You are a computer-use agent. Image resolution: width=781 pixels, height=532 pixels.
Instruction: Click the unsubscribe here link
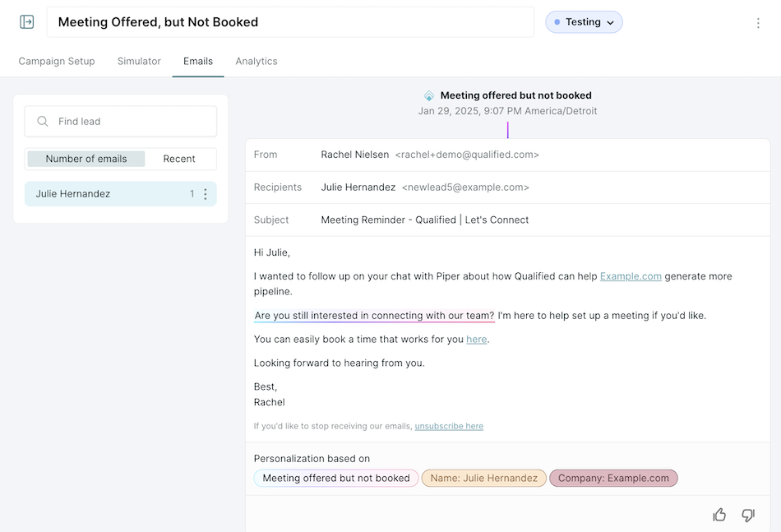[449, 426]
